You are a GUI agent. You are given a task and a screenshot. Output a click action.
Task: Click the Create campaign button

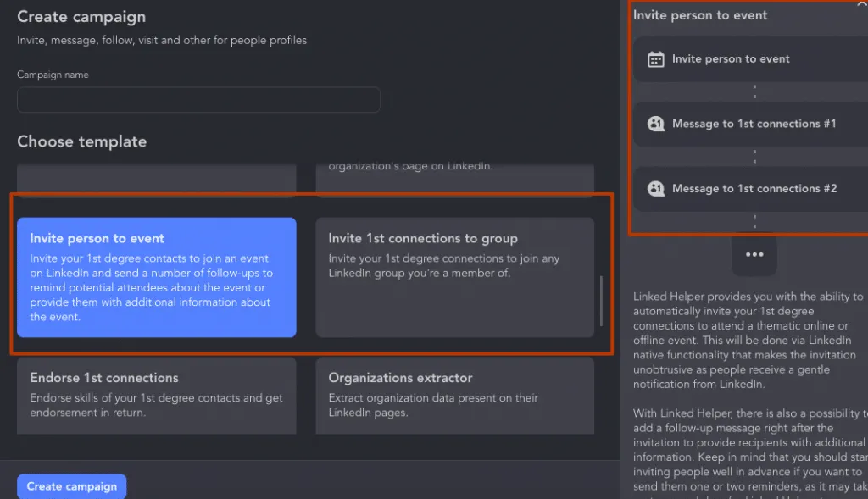coord(71,486)
